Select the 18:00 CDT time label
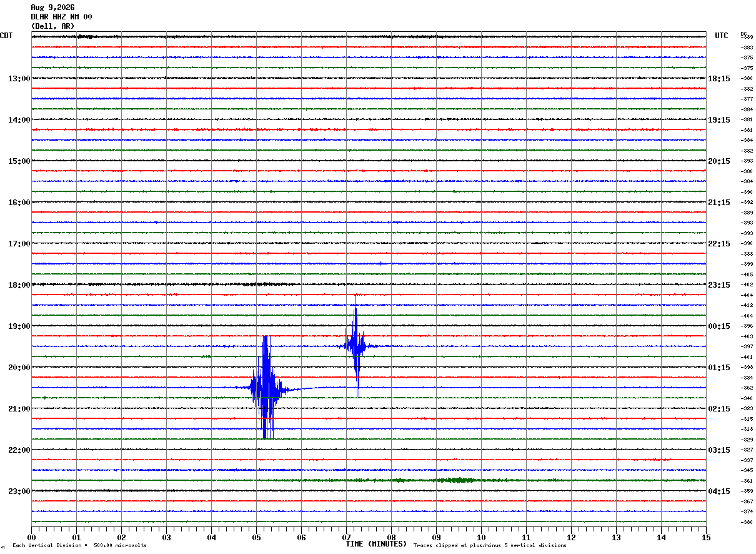756x554 pixels. [19, 285]
